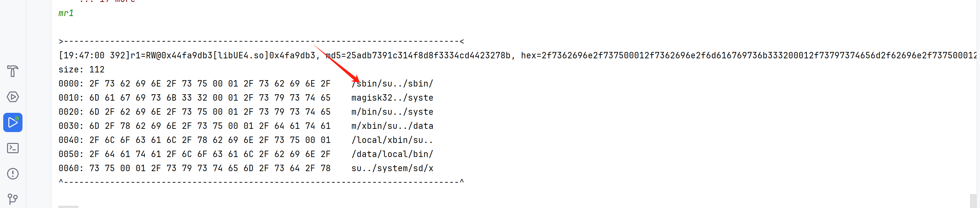Click the "magisk32../syste" decoded string
Image resolution: width=980 pixels, height=208 pixels.
pyautogui.click(x=392, y=97)
